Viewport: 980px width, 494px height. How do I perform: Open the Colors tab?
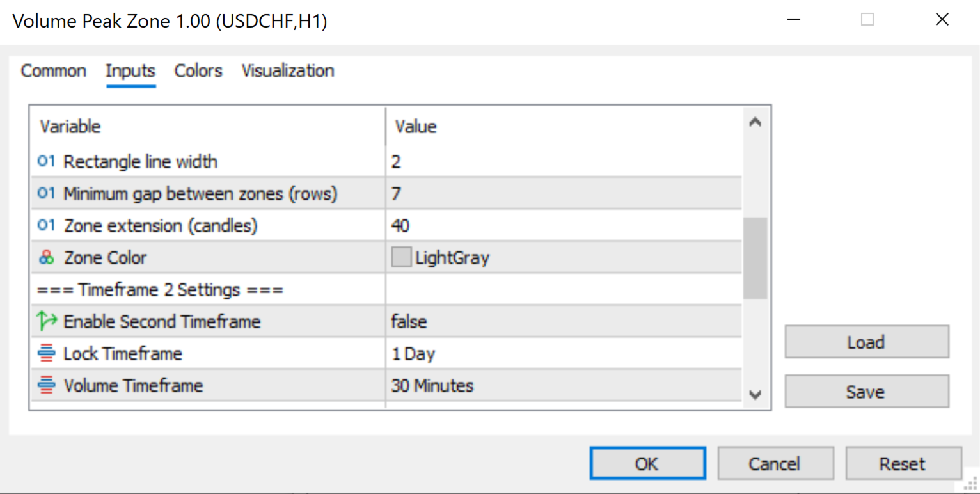coord(198,71)
